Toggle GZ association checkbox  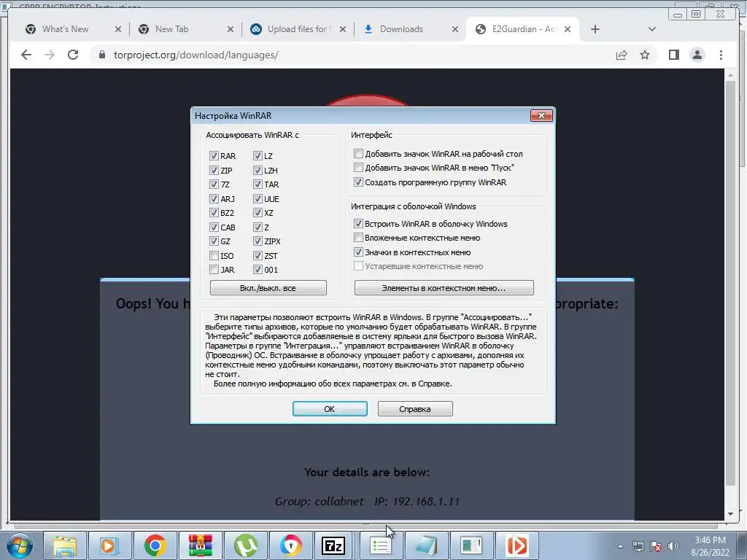pyautogui.click(x=214, y=241)
